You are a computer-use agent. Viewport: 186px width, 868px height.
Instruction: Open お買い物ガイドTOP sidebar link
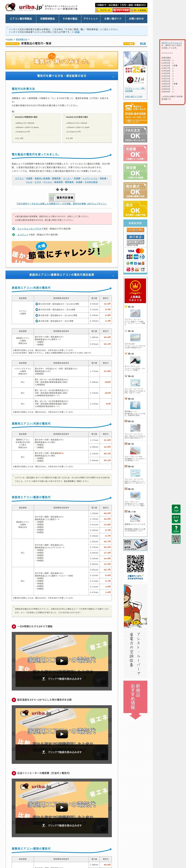click(134, 96)
